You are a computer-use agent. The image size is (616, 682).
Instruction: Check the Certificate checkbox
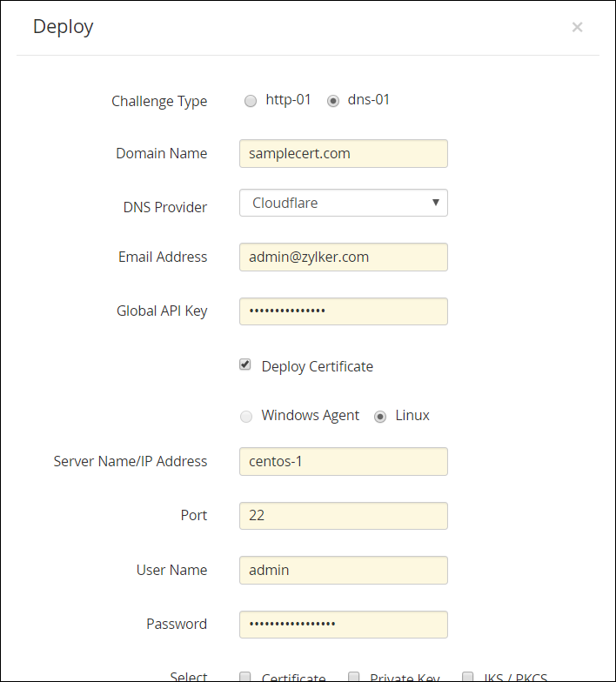pyautogui.click(x=245, y=677)
